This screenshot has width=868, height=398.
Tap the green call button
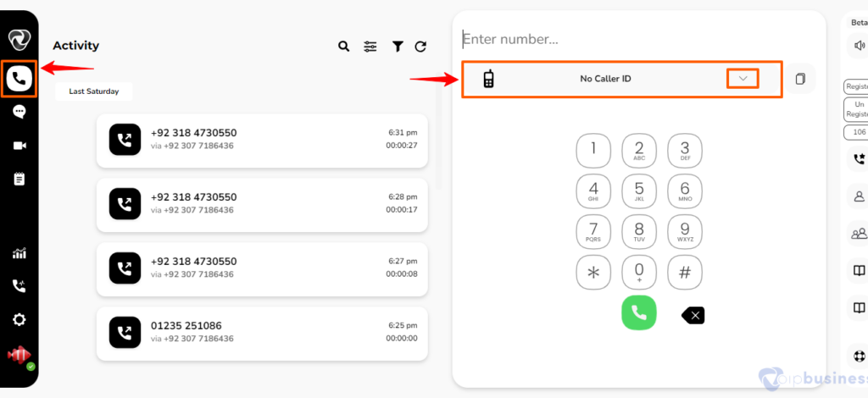coord(639,312)
